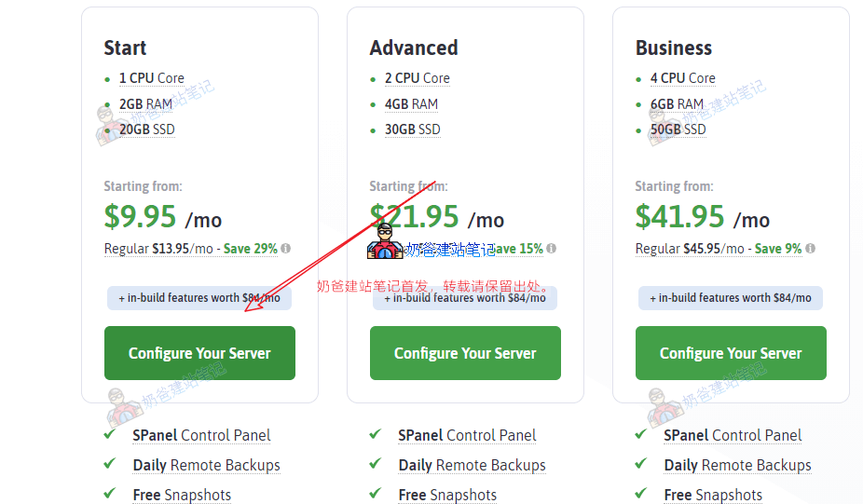Click checkmark beside Business plan's SPanel Control Panel
The height and width of the screenshot is (504, 863).
coord(641,434)
